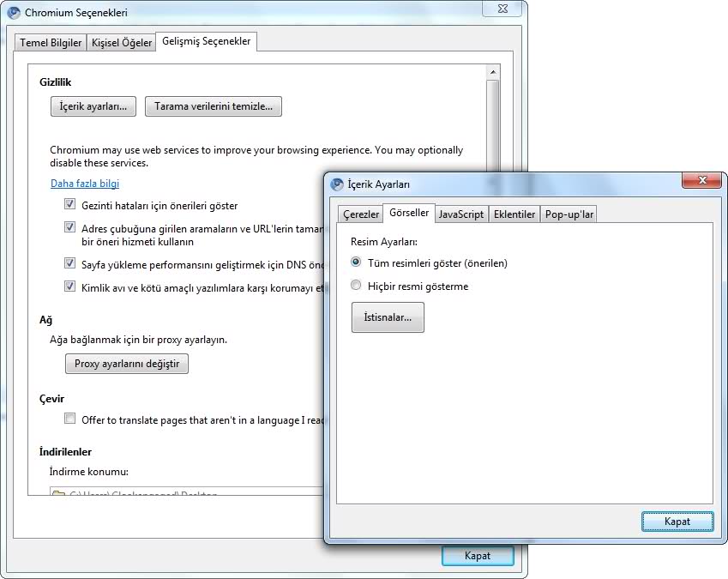The image size is (728, 579).
Task: Click Tarama verilerini temizle... button
Action: coord(214,106)
